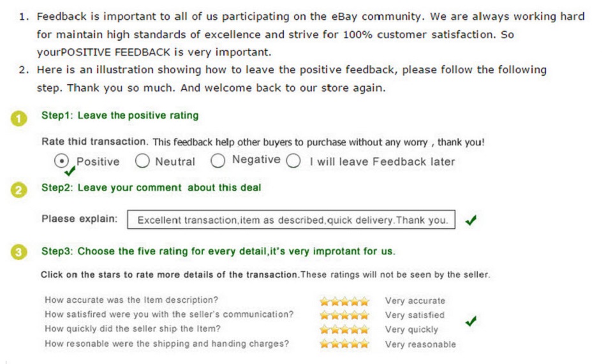Rate shipping and handling charges stars
This screenshot has width=606, height=364.
344,344
